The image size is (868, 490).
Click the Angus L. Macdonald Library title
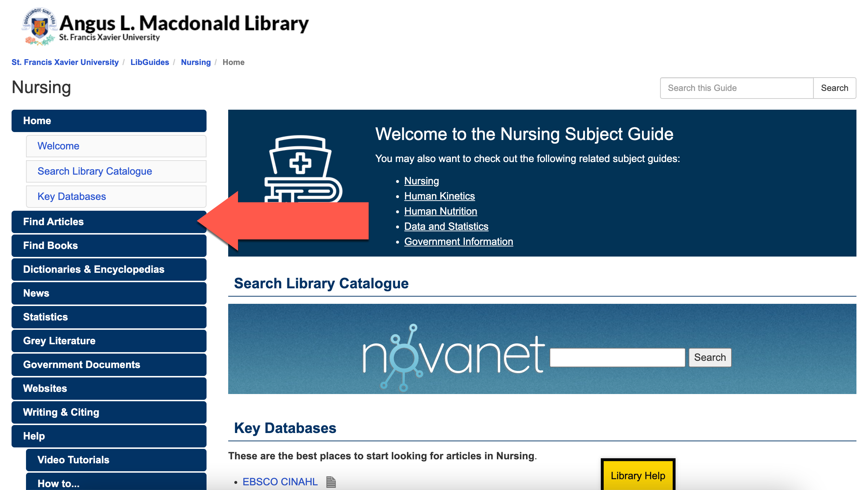coord(184,23)
